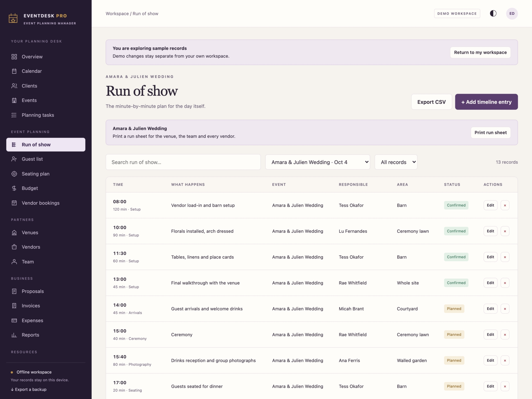Click Print run sheet button
The height and width of the screenshot is (399, 532).
pos(490,132)
